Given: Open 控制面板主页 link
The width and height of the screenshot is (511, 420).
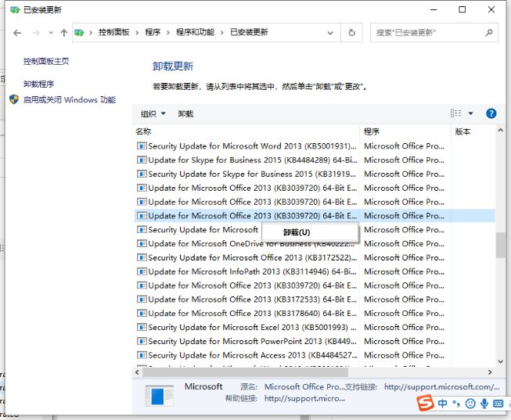Looking at the screenshot, I should [46, 61].
